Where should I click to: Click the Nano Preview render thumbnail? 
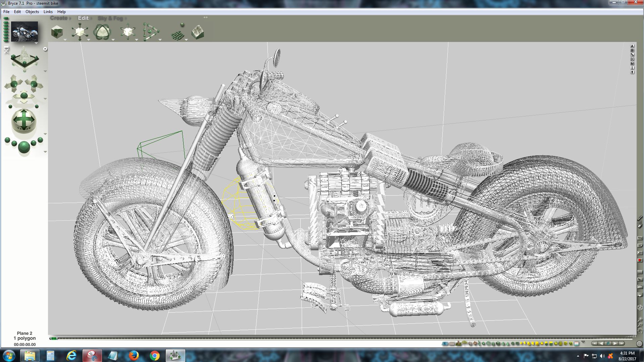pyautogui.click(x=24, y=32)
